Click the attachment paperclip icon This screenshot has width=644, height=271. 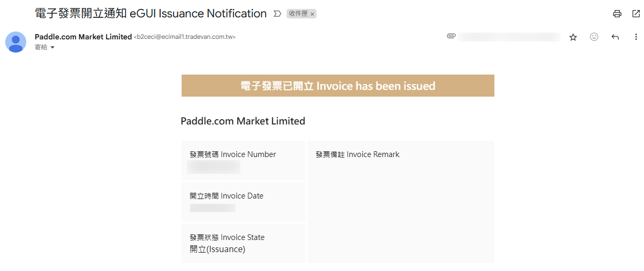click(451, 37)
